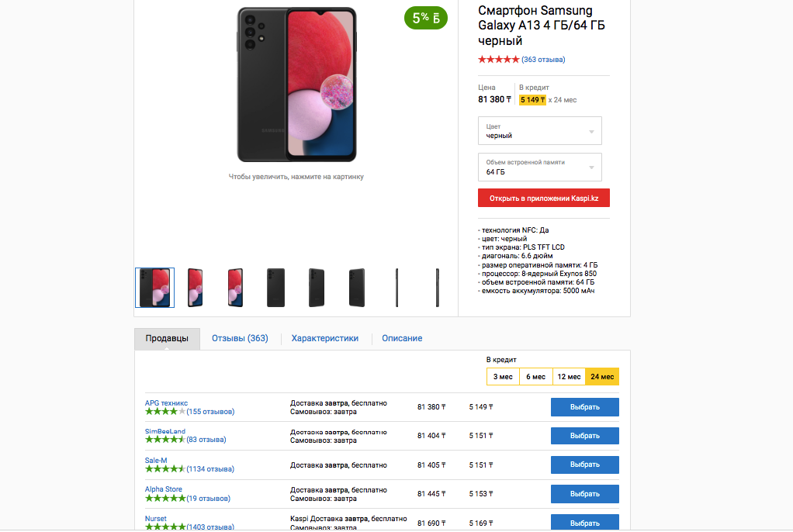Select the last side-view thumbnail
This screenshot has width=793, height=532.
tap(438, 288)
